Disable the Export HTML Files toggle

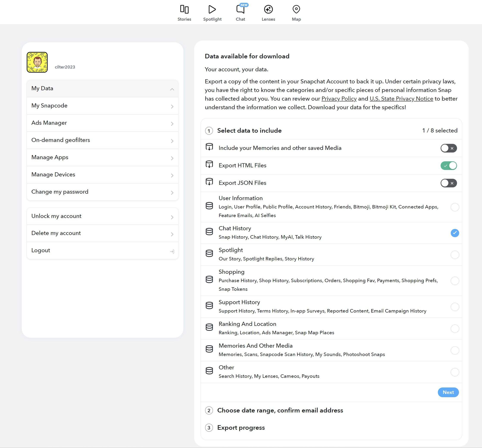point(449,166)
